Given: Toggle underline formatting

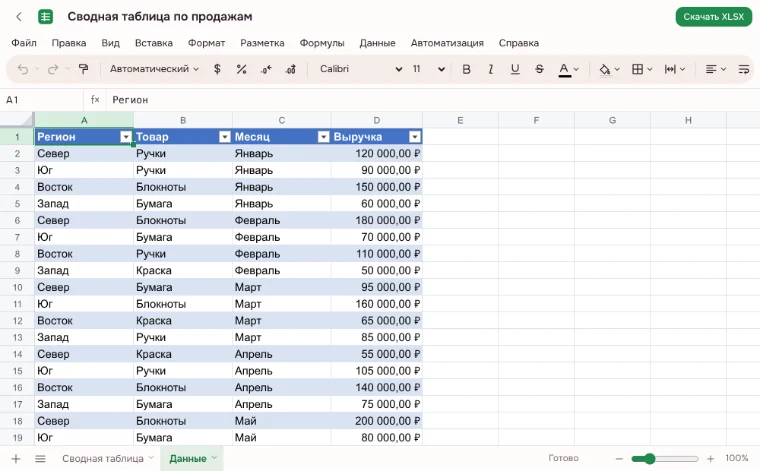Looking at the screenshot, I should (x=515, y=69).
